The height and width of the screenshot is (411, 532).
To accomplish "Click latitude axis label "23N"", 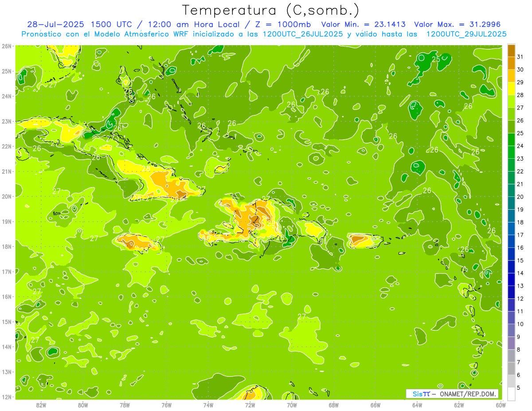I will (x=6, y=121).
